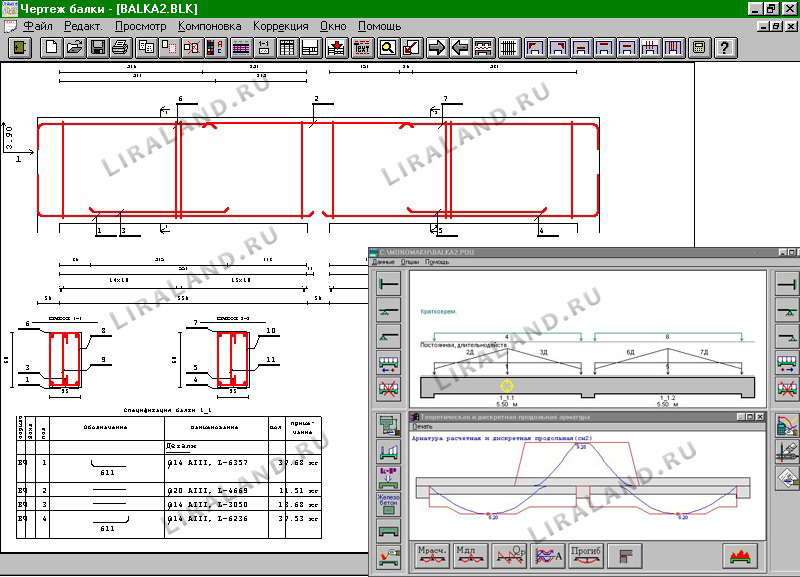The width and height of the screenshot is (800, 577).
Task: Click the crossed-out load removal icon in left sidebar
Action: click(387, 387)
